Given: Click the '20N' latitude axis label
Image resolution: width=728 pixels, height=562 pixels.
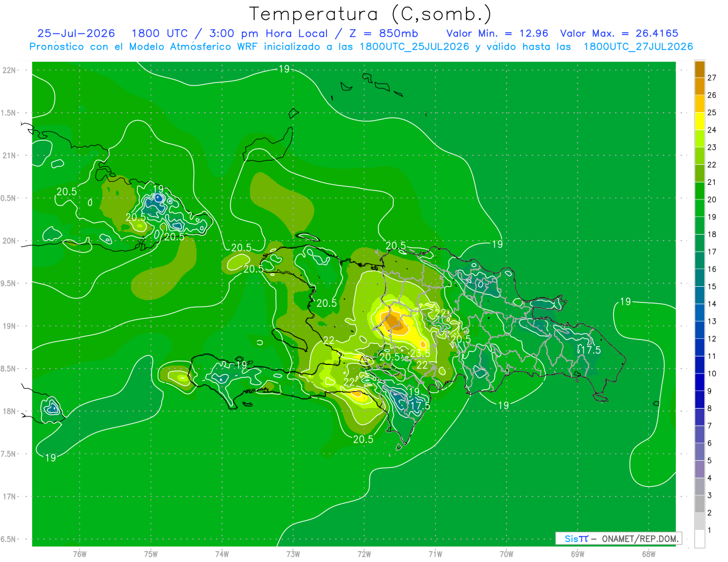Looking at the screenshot, I should pos(10,241).
